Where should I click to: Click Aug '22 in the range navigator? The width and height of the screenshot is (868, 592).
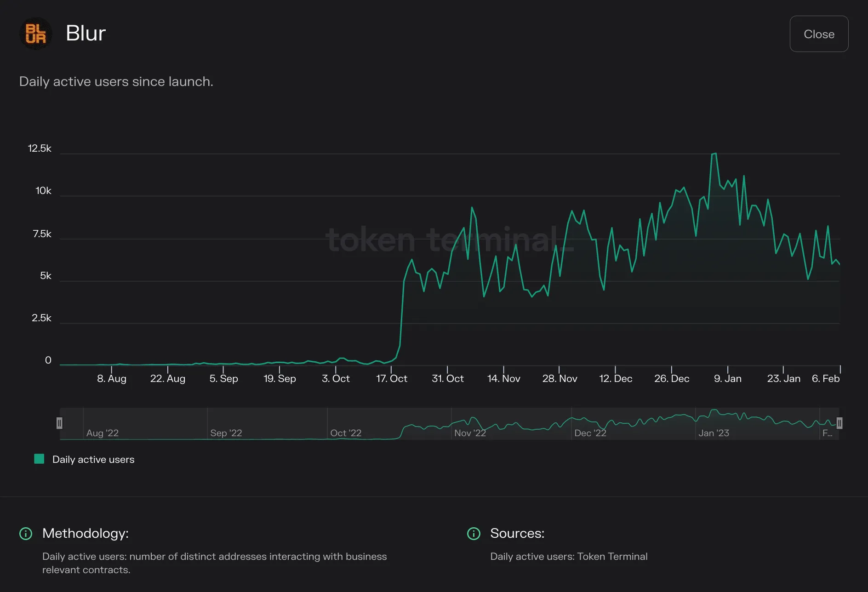pos(103,433)
